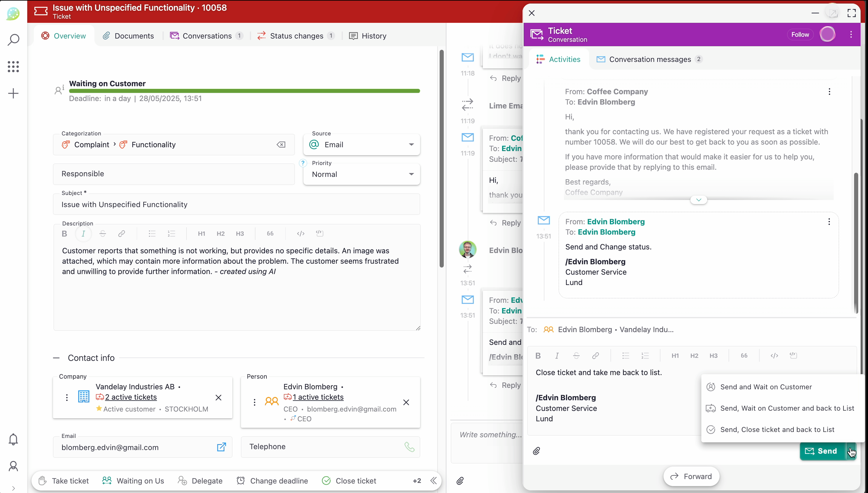Open Conversation messages tab

[649, 59]
